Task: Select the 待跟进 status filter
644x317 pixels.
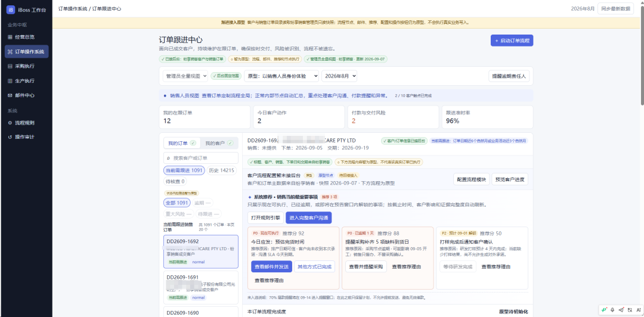Action: tap(209, 213)
